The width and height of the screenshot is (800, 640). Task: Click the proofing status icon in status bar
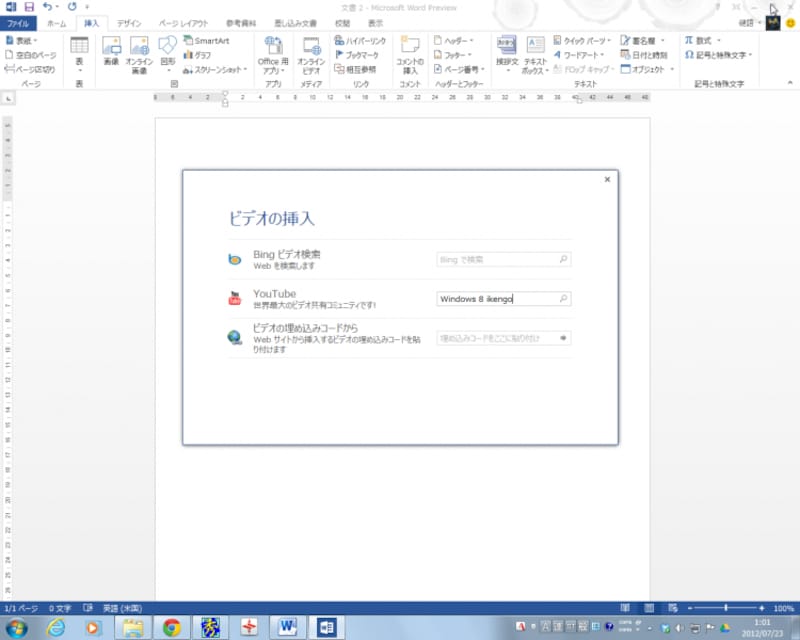pos(88,608)
